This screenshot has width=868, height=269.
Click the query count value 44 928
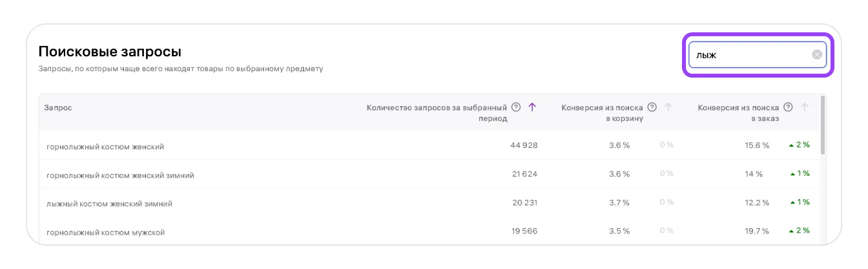coord(524,145)
